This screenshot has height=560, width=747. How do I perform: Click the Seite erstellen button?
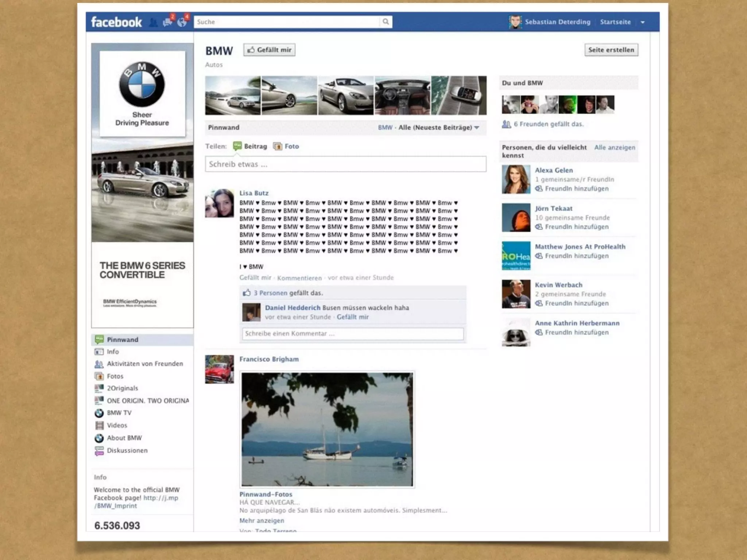(611, 50)
